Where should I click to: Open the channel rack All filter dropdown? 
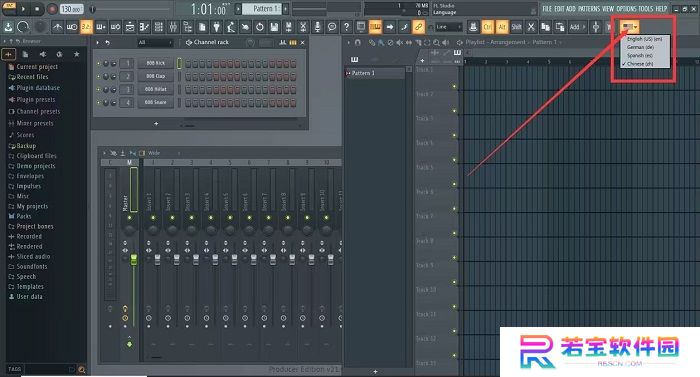(155, 42)
